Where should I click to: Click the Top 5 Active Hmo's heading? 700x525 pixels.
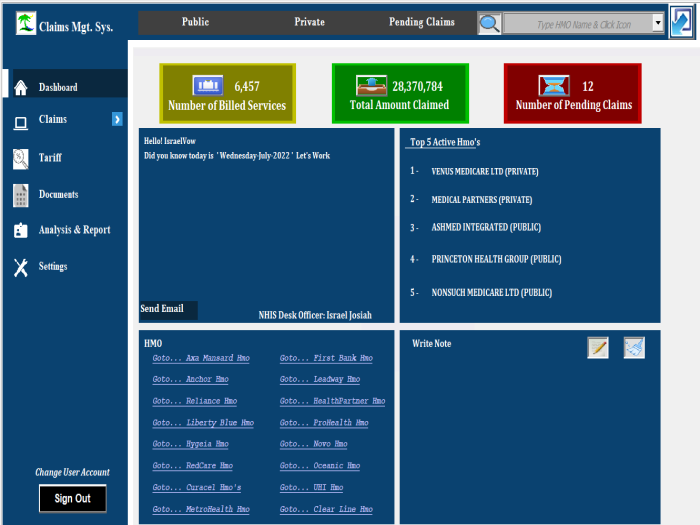(445, 142)
